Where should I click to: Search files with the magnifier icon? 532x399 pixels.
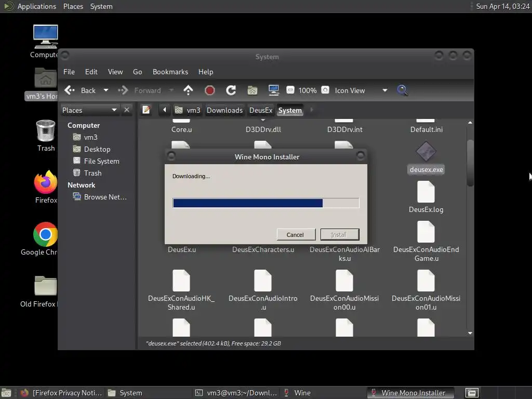[x=403, y=90]
